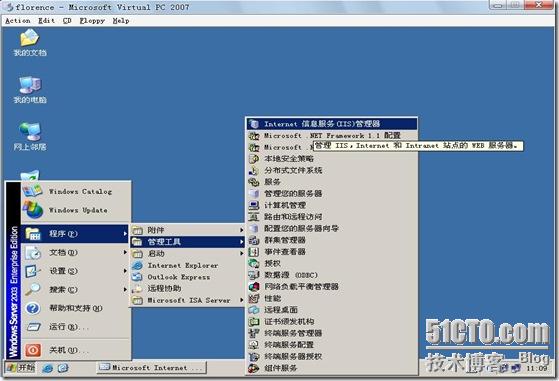
Task: Click the Microsoft .NET Framework 1.1 配置 icon
Action: (254, 135)
